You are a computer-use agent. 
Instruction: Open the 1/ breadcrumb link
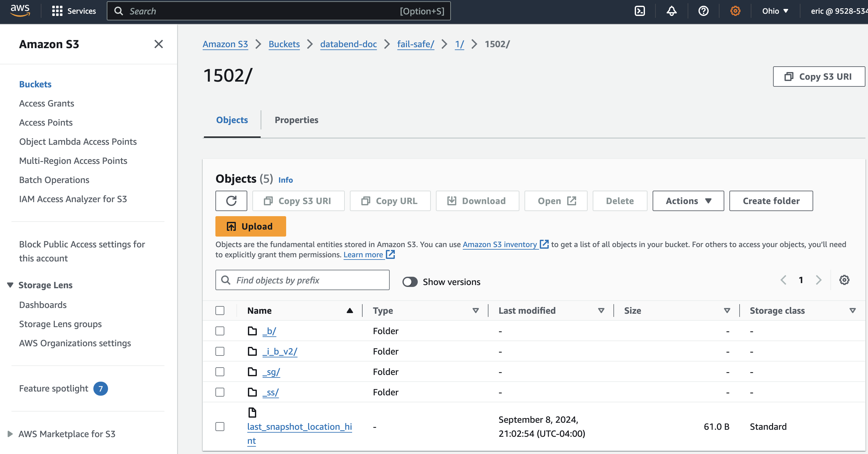coord(459,44)
